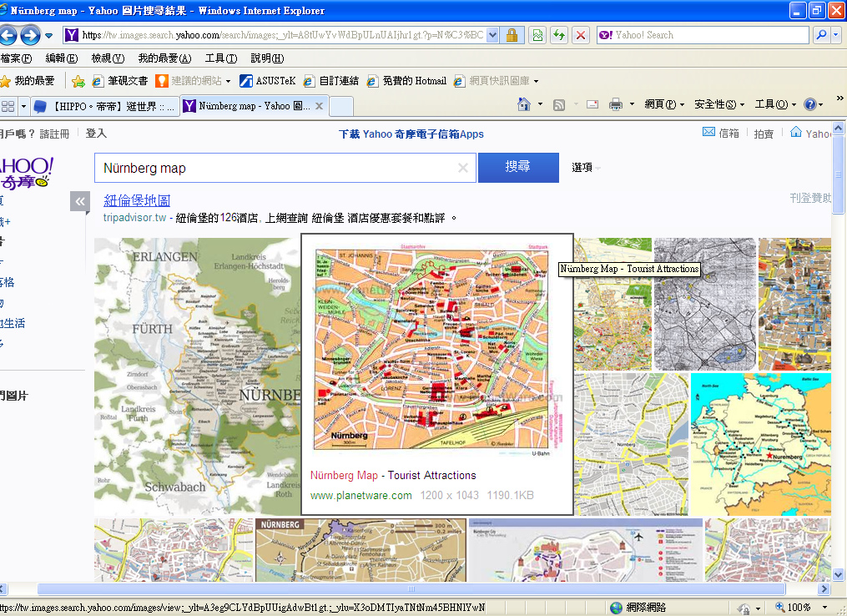Click the Help question mark icon
The height and width of the screenshot is (616, 847).
click(809, 104)
